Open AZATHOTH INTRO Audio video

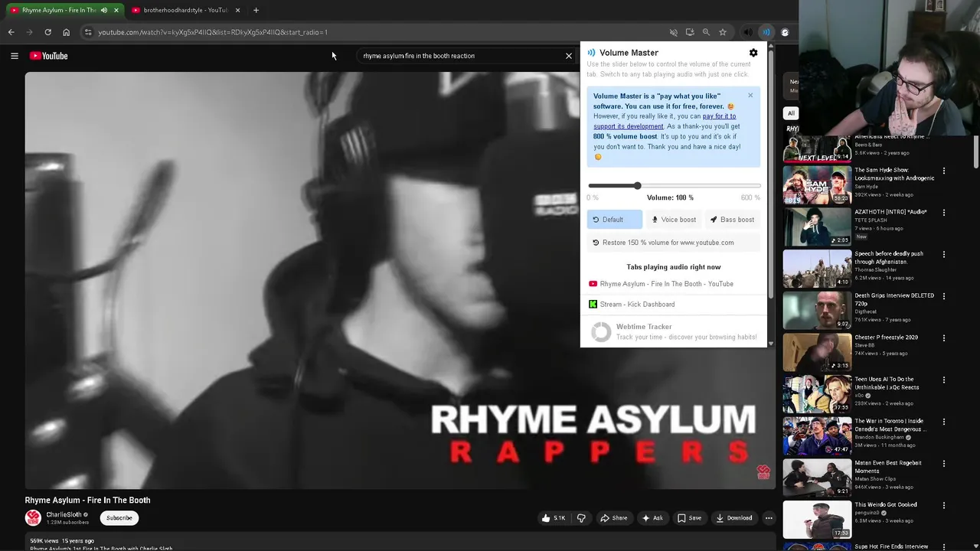(x=817, y=227)
